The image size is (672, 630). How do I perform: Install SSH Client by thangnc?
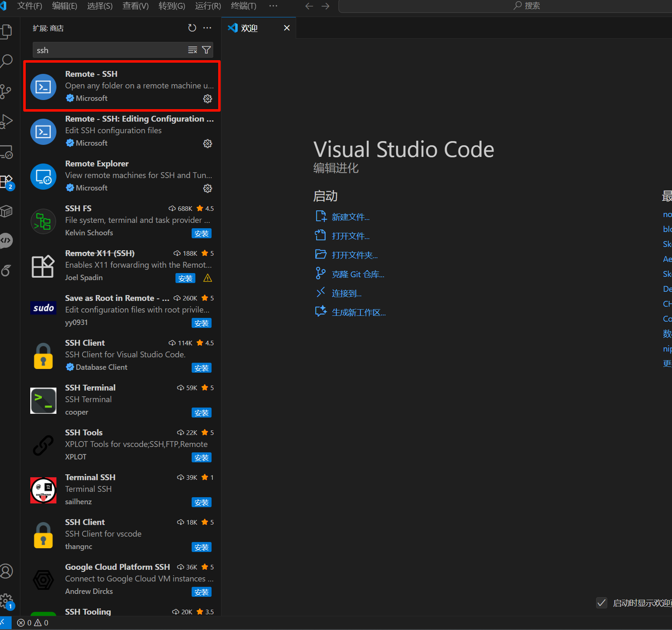click(202, 547)
